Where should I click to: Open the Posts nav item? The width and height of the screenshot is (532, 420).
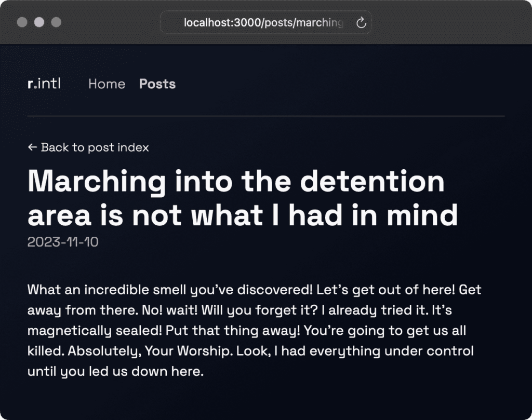tap(157, 84)
